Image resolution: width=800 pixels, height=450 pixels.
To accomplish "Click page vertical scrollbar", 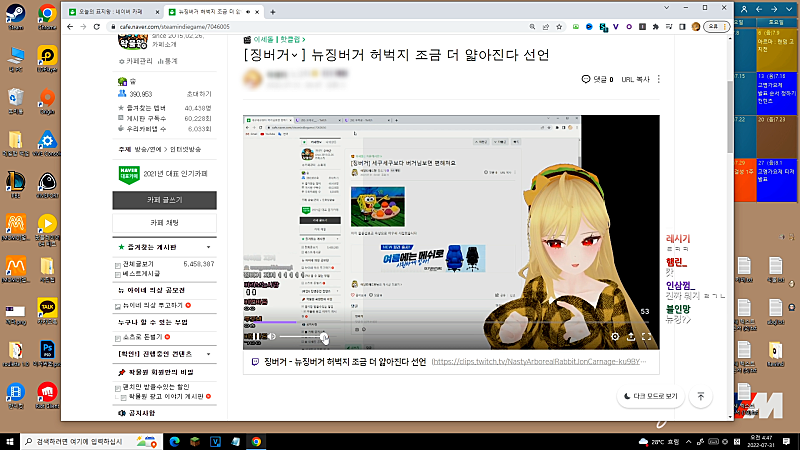I will point(730,116).
